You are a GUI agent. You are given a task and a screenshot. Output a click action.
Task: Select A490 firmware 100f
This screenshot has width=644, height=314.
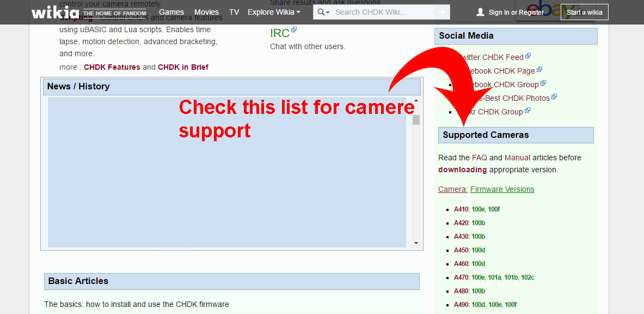pos(511,305)
